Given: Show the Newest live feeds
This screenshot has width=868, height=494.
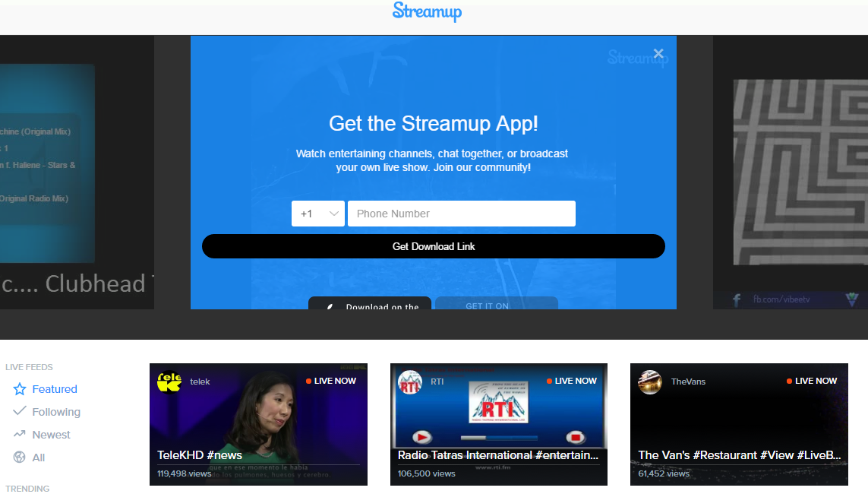Looking at the screenshot, I should point(52,435).
